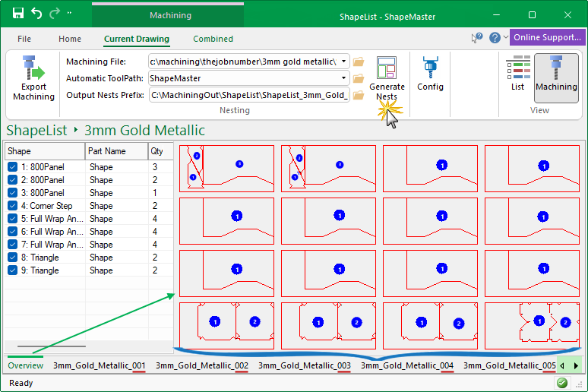The height and width of the screenshot is (392, 588).
Task: Toggle checkbox for 8: Triangle
Action: pyautogui.click(x=12, y=258)
